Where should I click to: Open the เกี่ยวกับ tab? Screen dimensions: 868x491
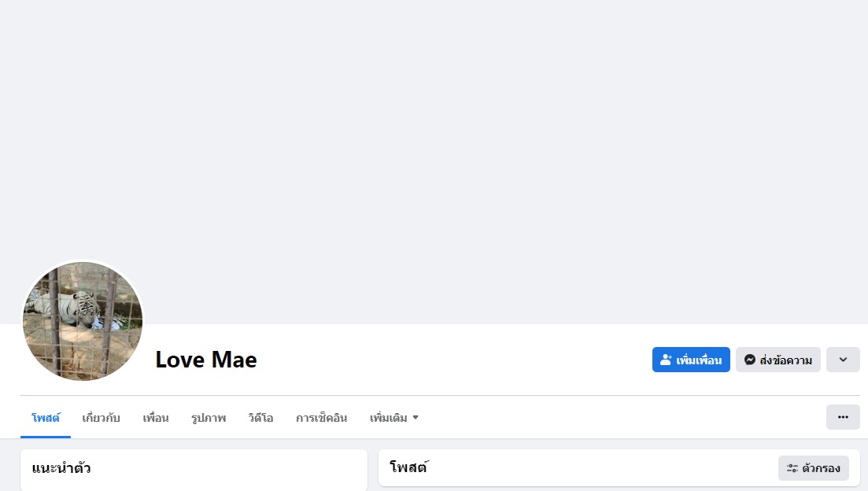pyautogui.click(x=101, y=418)
